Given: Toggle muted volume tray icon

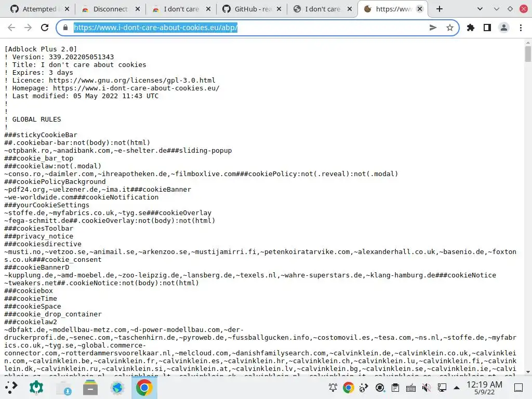Looking at the screenshot, I should point(427,388).
